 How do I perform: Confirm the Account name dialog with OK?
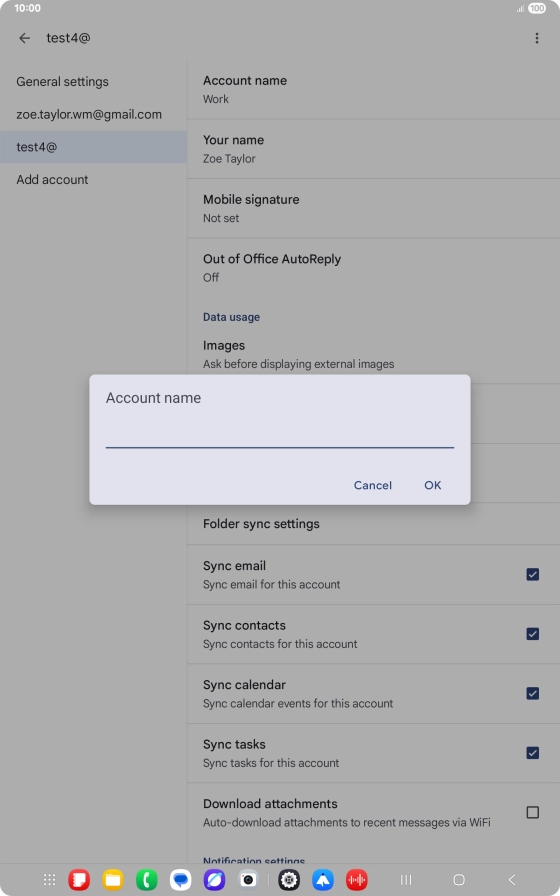click(433, 485)
